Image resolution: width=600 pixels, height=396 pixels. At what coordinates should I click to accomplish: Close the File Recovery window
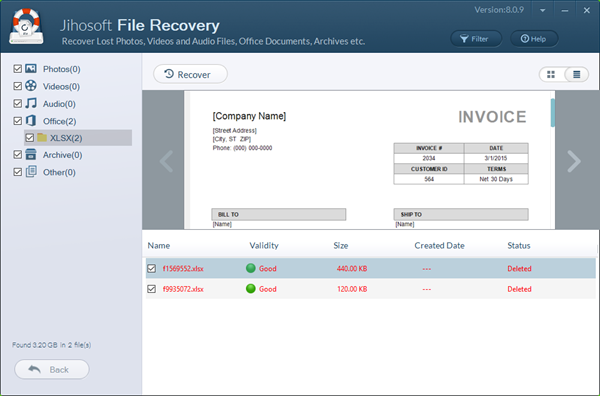click(x=587, y=10)
